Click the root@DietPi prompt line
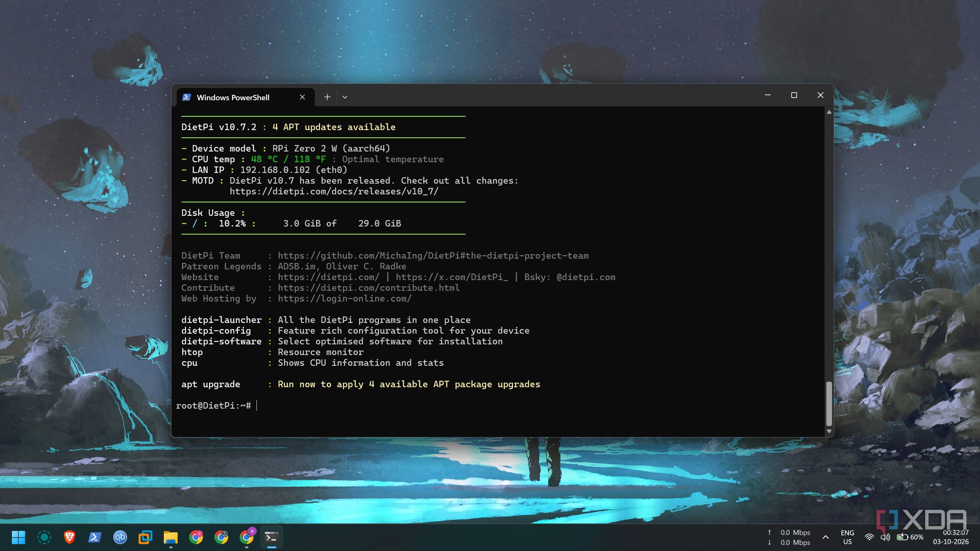Viewport: 980px width, 551px height. click(213, 406)
